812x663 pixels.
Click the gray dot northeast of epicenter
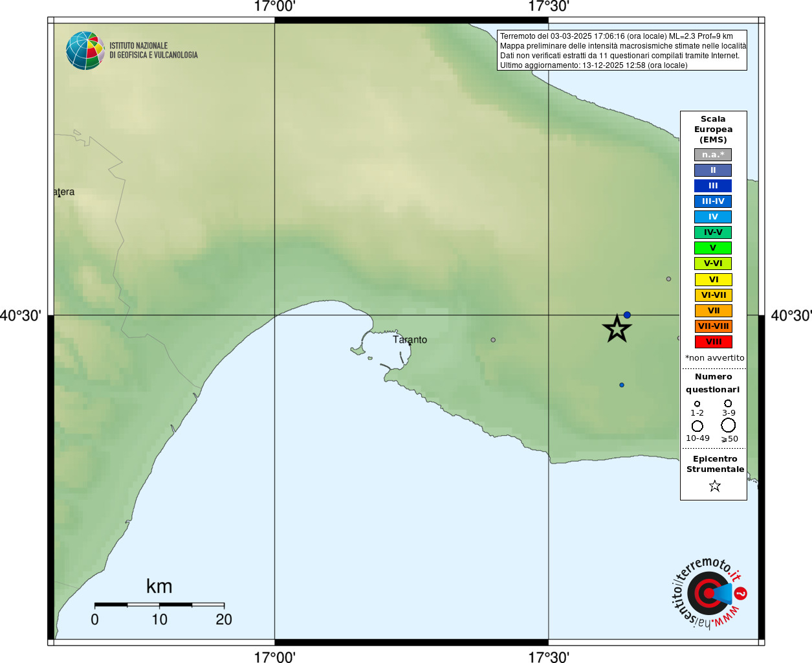tap(668, 279)
